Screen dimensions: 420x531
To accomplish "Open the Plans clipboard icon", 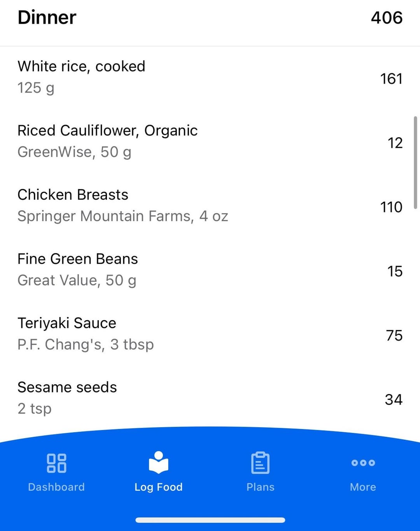I will [260, 463].
